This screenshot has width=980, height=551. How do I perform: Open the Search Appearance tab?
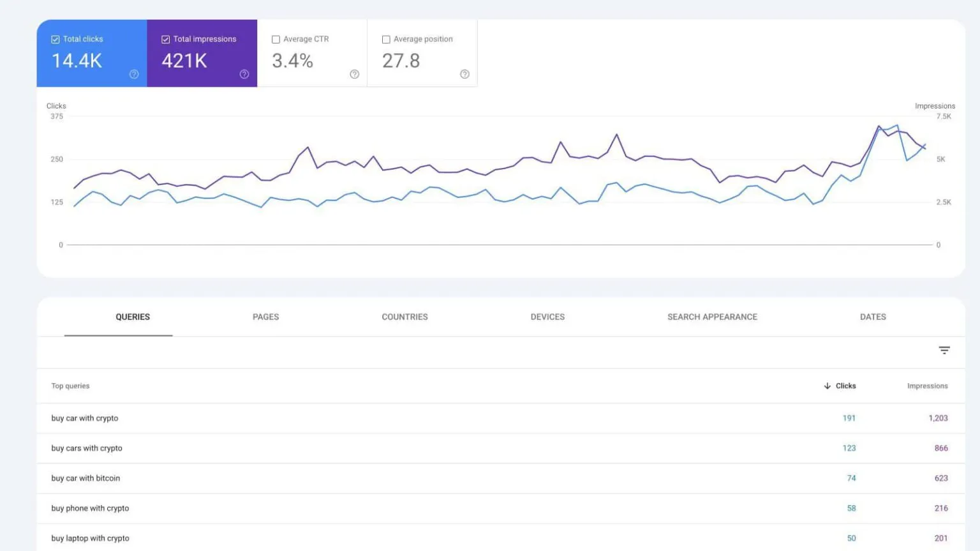[x=712, y=317]
